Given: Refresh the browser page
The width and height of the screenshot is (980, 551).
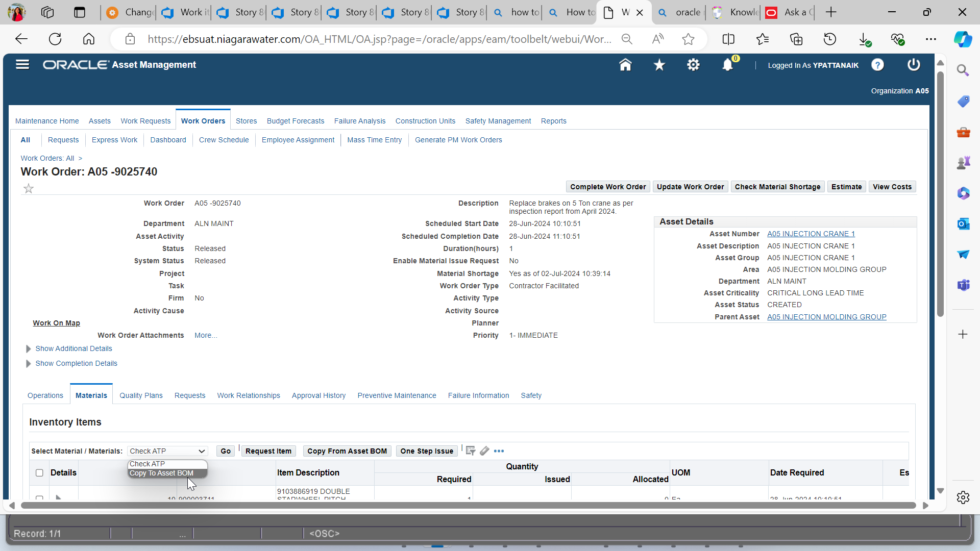Looking at the screenshot, I should (55, 39).
